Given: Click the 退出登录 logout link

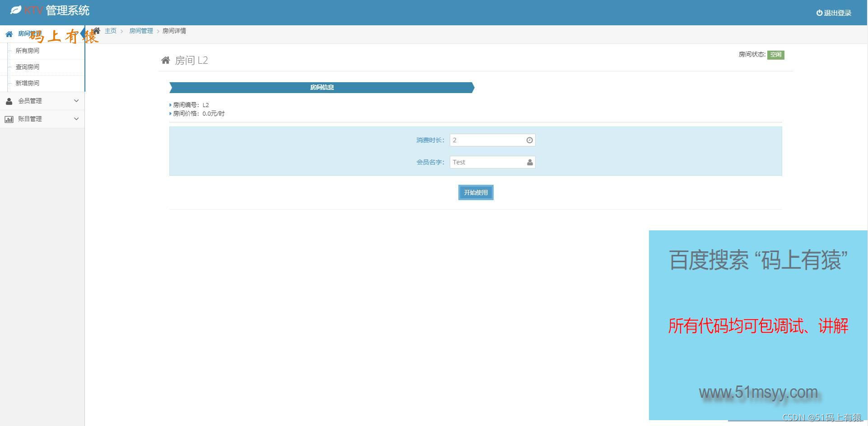Looking at the screenshot, I should (x=834, y=13).
